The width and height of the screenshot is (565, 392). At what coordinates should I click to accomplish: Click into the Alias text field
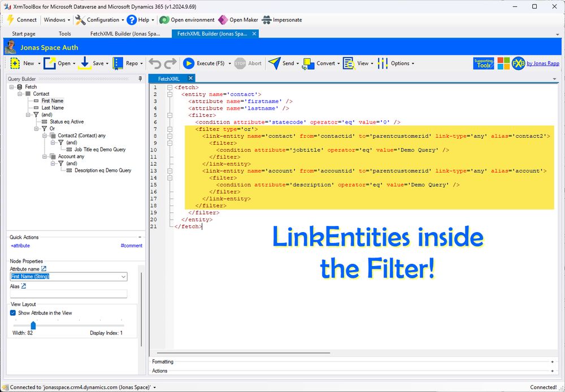[68, 294]
